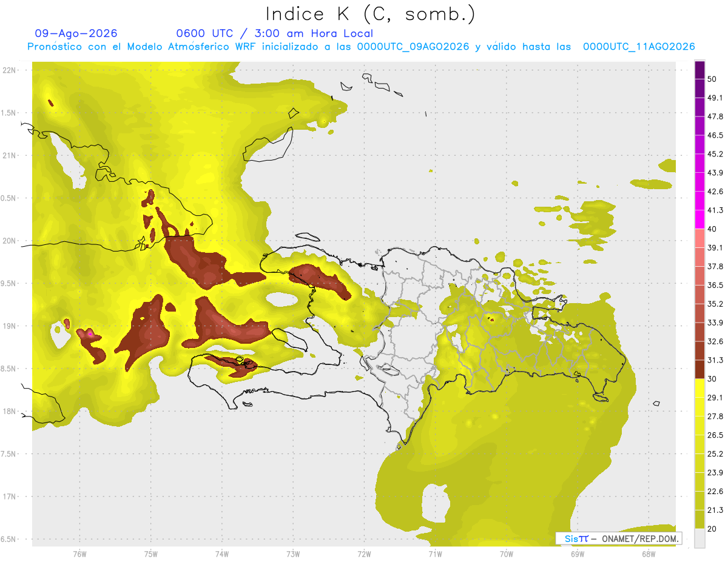728x562 pixels.
Task: Click the latitude label '18N'
Action: [10, 412]
